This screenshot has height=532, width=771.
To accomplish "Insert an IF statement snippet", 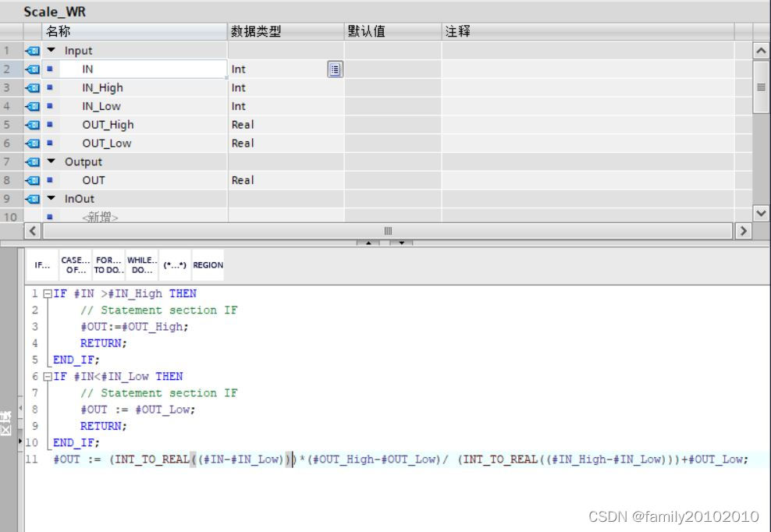I will pos(43,264).
